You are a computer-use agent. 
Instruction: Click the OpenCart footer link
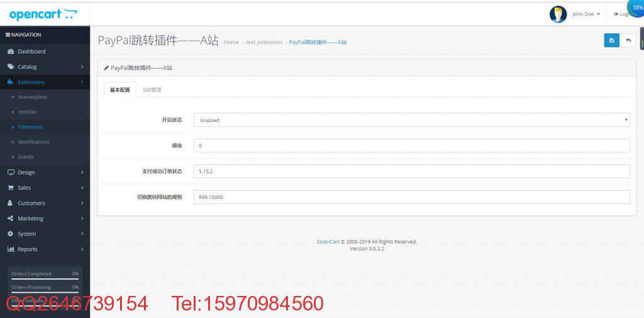pos(328,241)
